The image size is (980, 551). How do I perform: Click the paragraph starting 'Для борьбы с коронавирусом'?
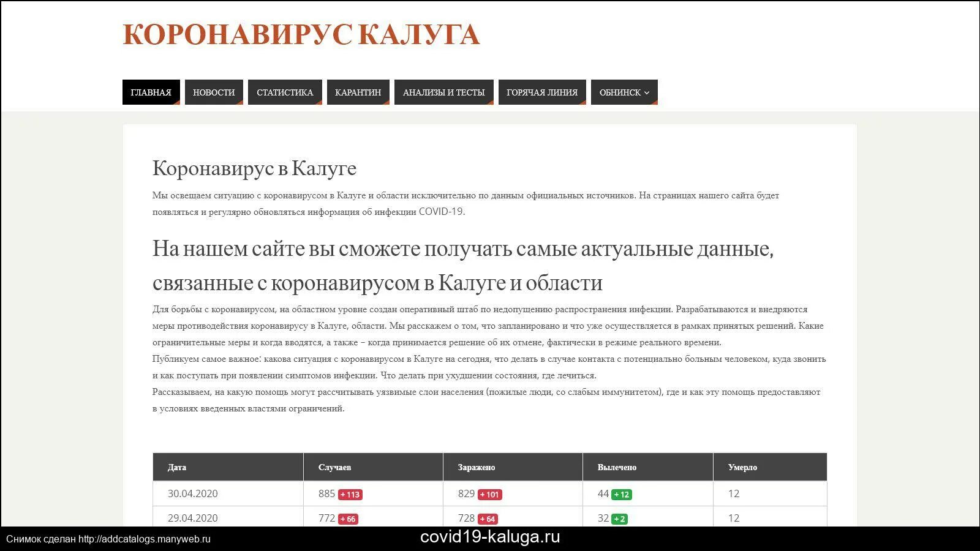[488, 326]
